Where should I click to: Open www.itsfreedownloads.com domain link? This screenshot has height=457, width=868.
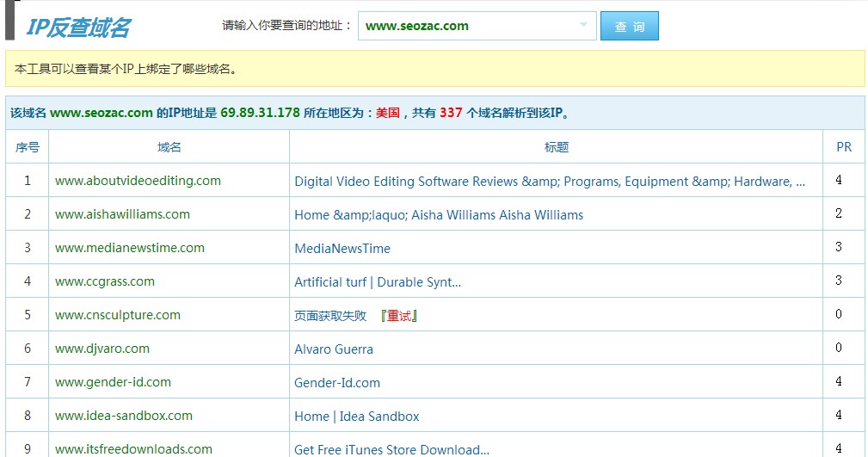click(133, 449)
